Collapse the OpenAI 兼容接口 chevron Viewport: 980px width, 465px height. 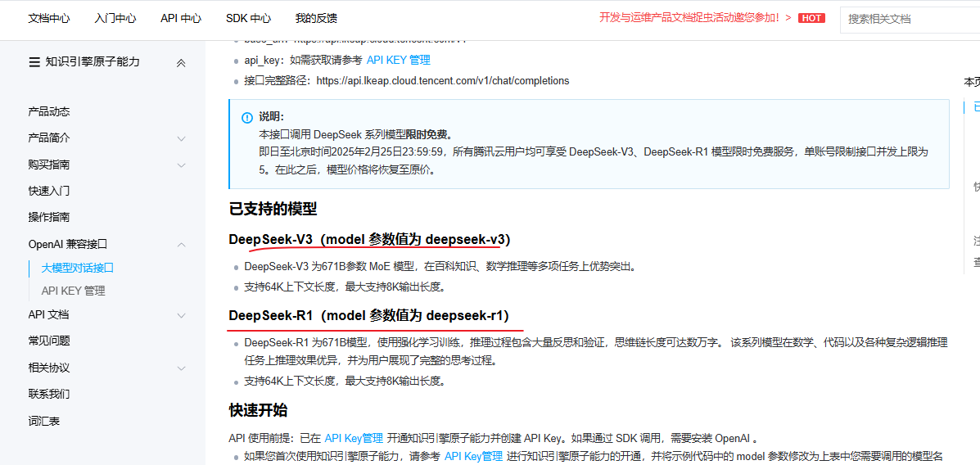(x=181, y=245)
